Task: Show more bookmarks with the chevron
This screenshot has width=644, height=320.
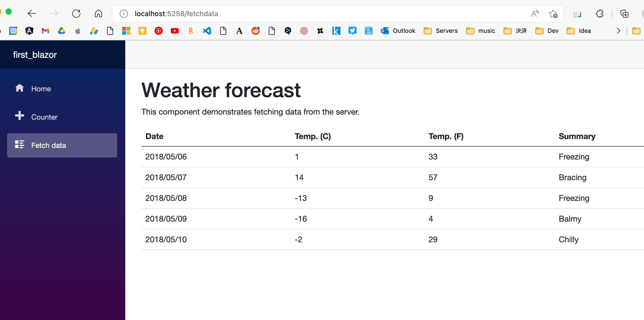Action: [618, 31]
